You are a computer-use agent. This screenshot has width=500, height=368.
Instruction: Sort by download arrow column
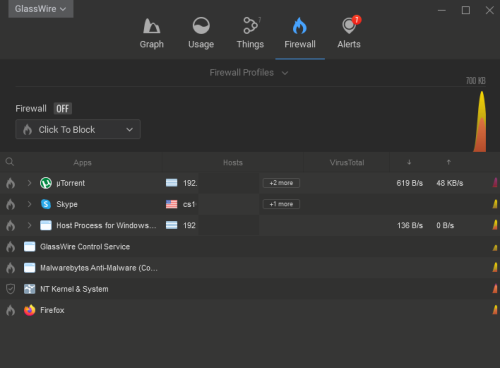tap(409, 162)
